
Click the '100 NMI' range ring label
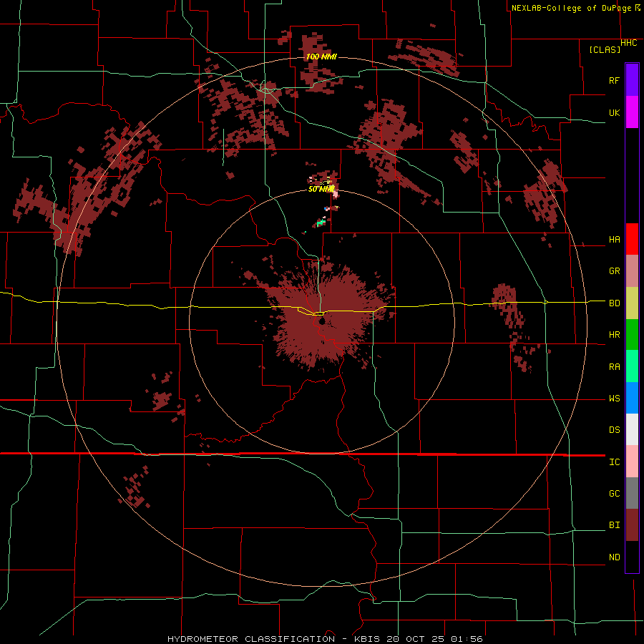[321, 57]
